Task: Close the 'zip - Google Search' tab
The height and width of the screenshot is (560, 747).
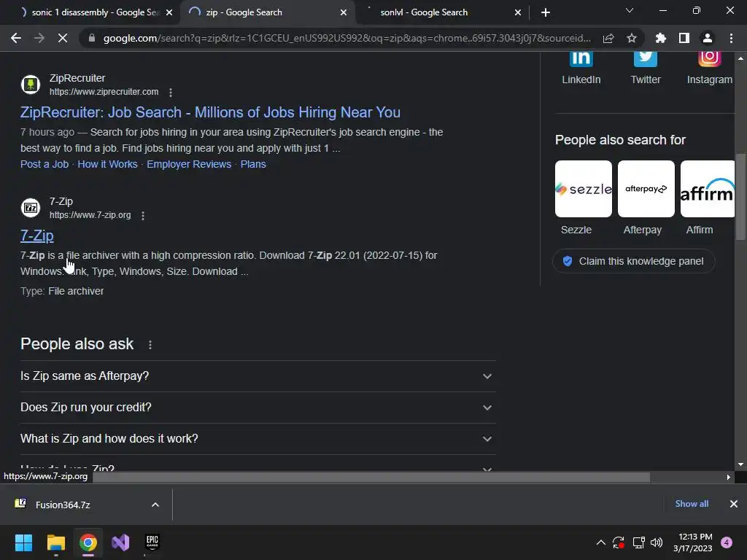Action: tap(344, 12)
